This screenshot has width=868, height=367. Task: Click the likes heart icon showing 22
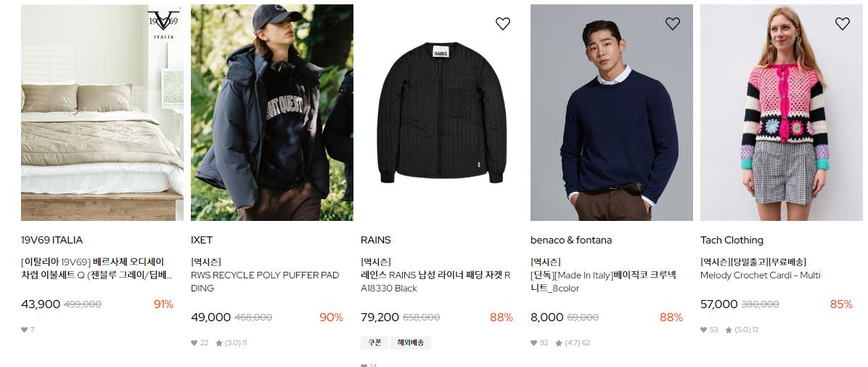click(x=195, y=343)
